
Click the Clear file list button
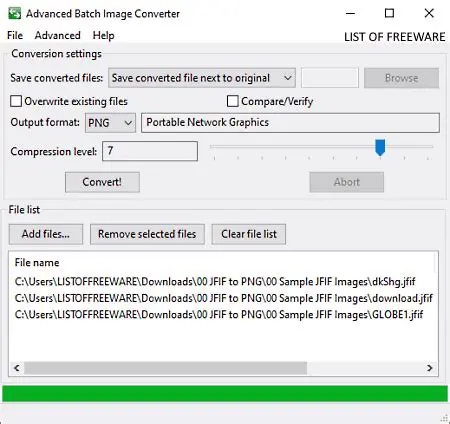(x=249, y=234)
